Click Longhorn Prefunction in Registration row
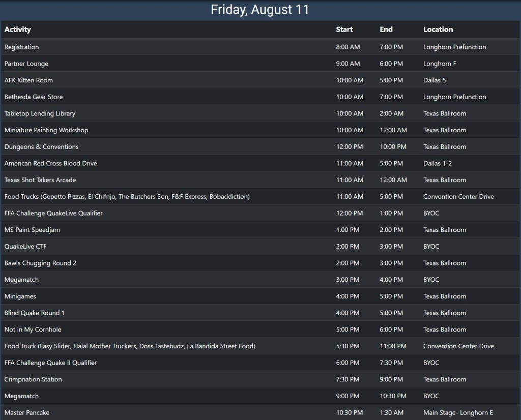The width and height of the screenshot is (521, 420). [x=454, y=47]
